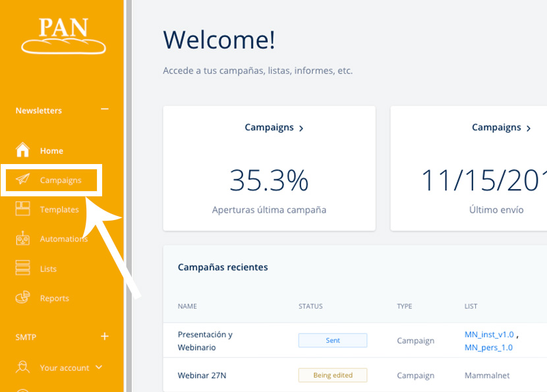Go to Templates in the sidebar
The height and width of the screenshot is (392, 547).
(x=59, y=210)
